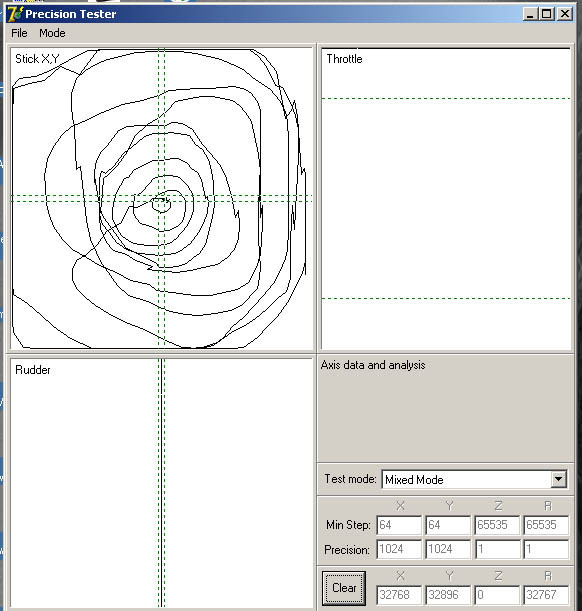Select the Min Step Z value field
Image resolution: width=582 pixels, height=611 pixels.
tap(497, 525)
